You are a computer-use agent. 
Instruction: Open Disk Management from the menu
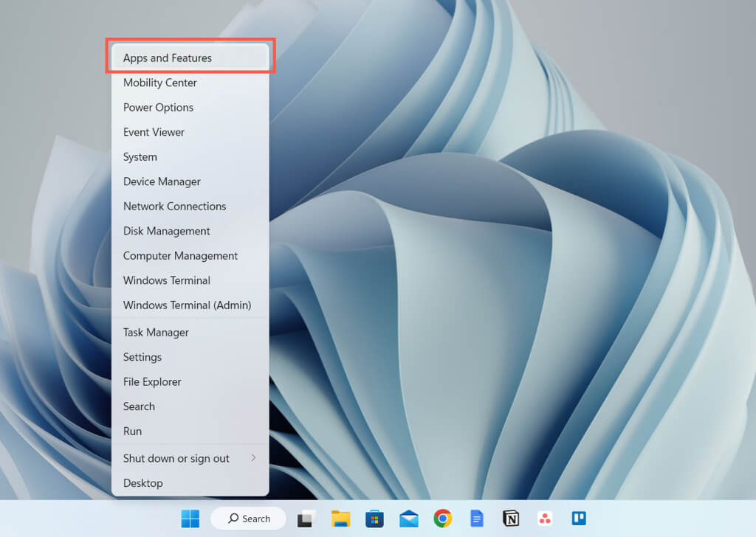[x=167, y=231]
